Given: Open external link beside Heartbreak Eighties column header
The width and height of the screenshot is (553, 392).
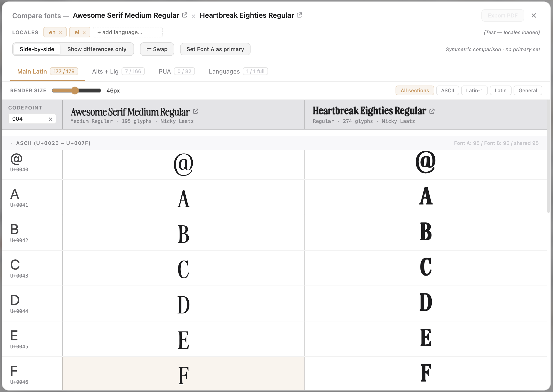Looking at the screenshot, I should point(432,111).
